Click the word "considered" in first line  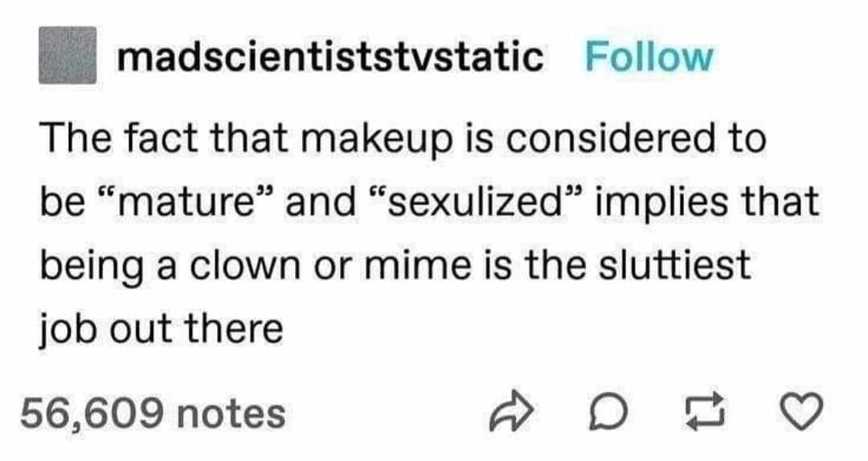point(611,138)
